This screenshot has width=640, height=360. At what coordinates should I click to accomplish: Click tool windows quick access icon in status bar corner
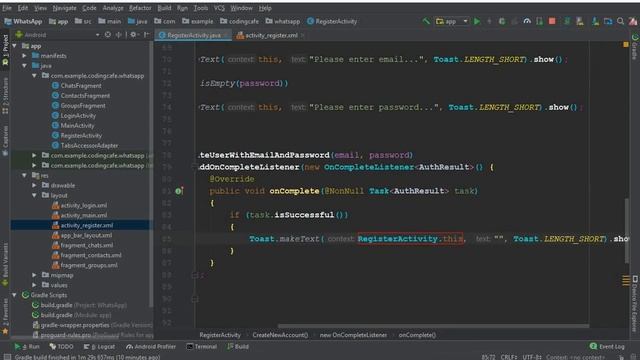[7, 357]
